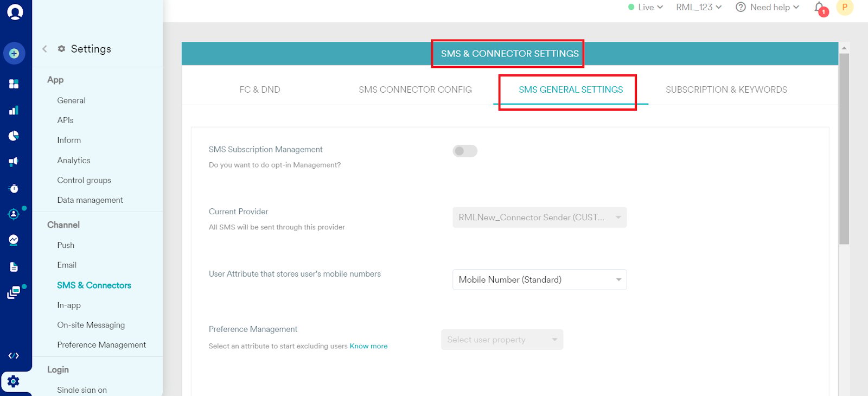
Task: Open the user profile avatar P
Action: tap(845, 7)
